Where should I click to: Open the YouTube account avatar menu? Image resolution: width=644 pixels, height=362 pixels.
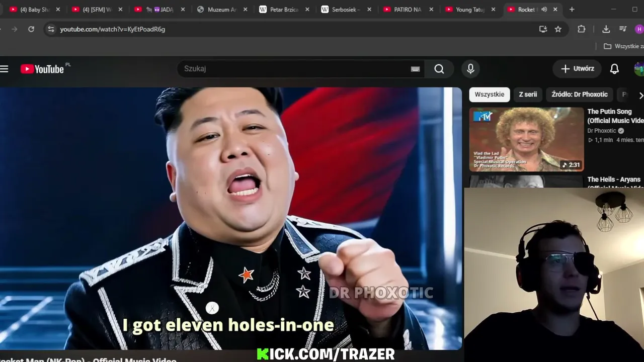639,69
